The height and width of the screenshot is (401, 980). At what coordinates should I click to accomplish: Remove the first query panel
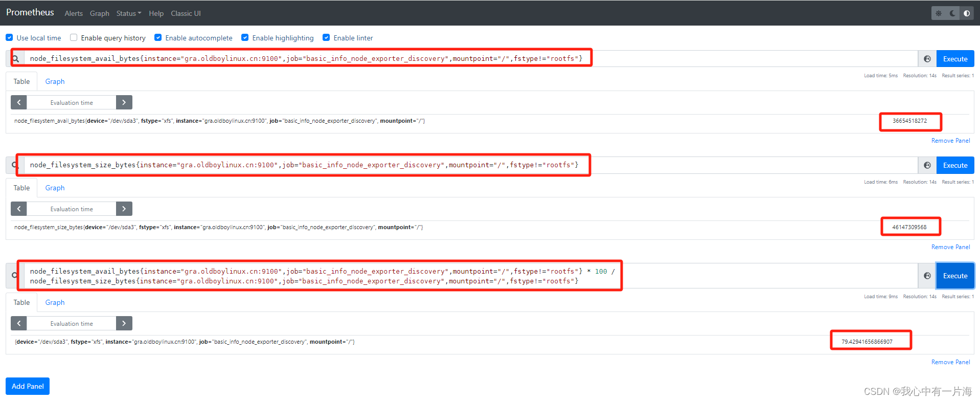pos(950,141)
